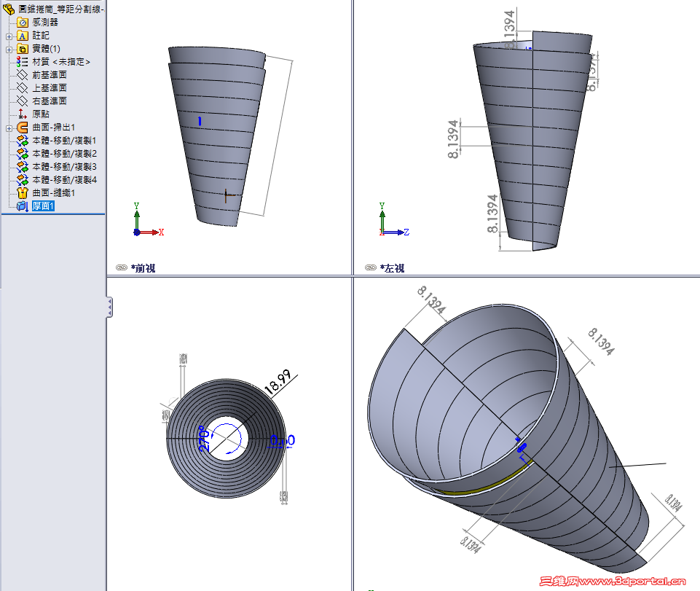Select the 感測器 tree item

coord(45,23)
